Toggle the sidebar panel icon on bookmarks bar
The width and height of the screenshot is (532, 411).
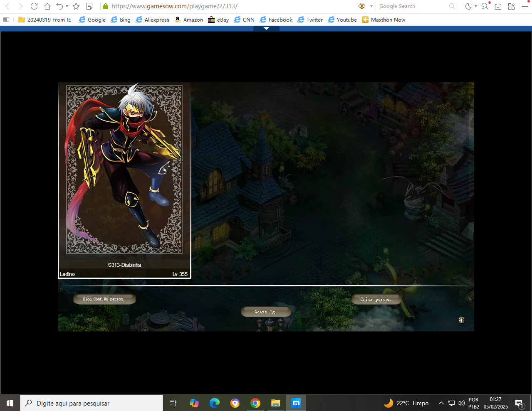[x=6, y=20]
